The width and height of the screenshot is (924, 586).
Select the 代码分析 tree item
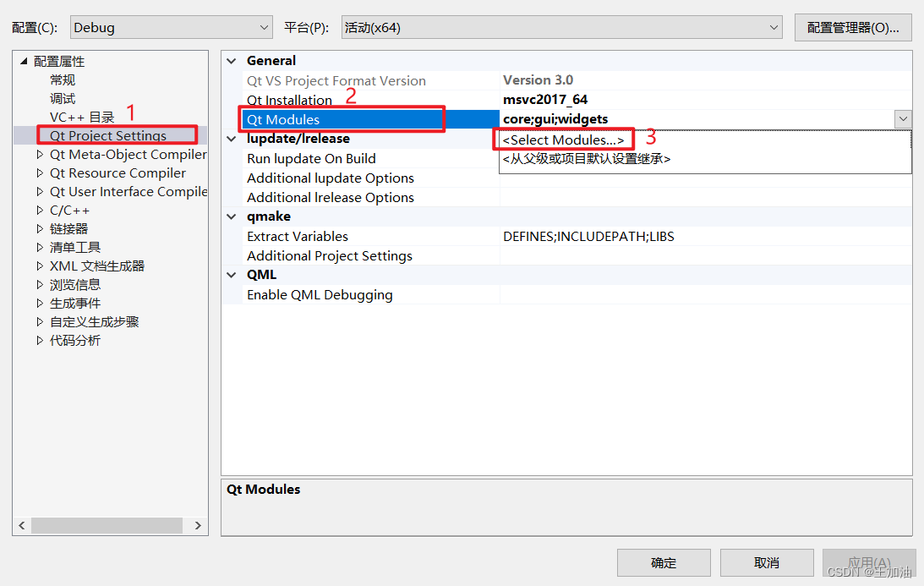coord(75,340)
